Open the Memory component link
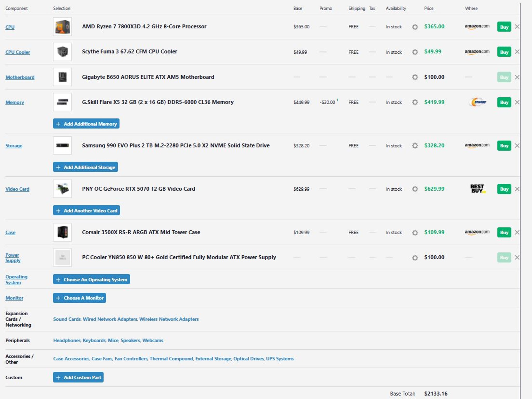This screenshot has height=399, width=532. (15, 102)
